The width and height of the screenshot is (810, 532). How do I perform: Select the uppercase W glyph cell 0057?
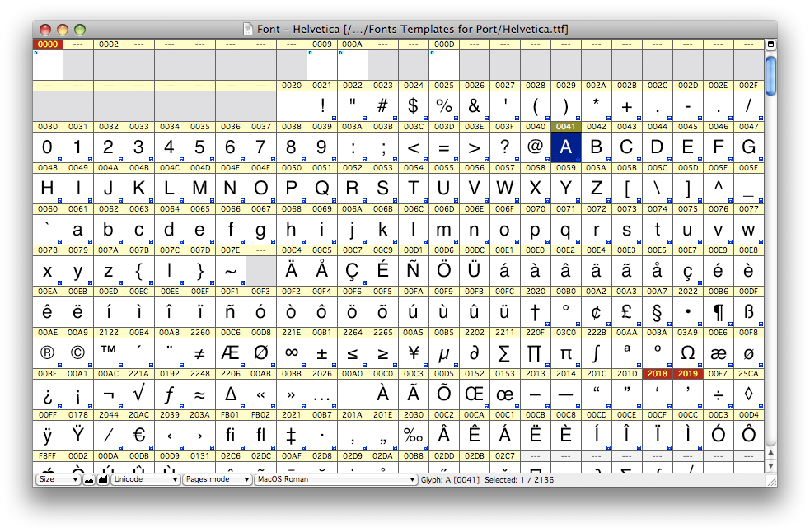click(504, 188)
